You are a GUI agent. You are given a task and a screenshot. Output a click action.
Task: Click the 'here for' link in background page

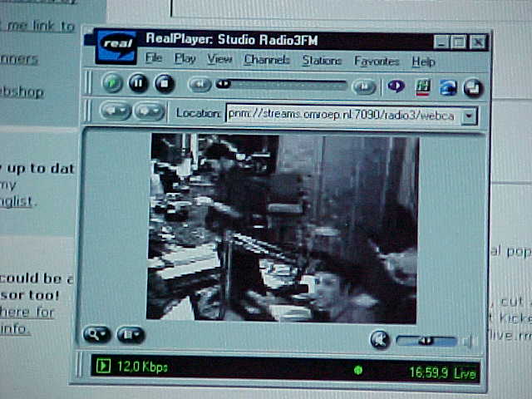(x=27, y=312)
